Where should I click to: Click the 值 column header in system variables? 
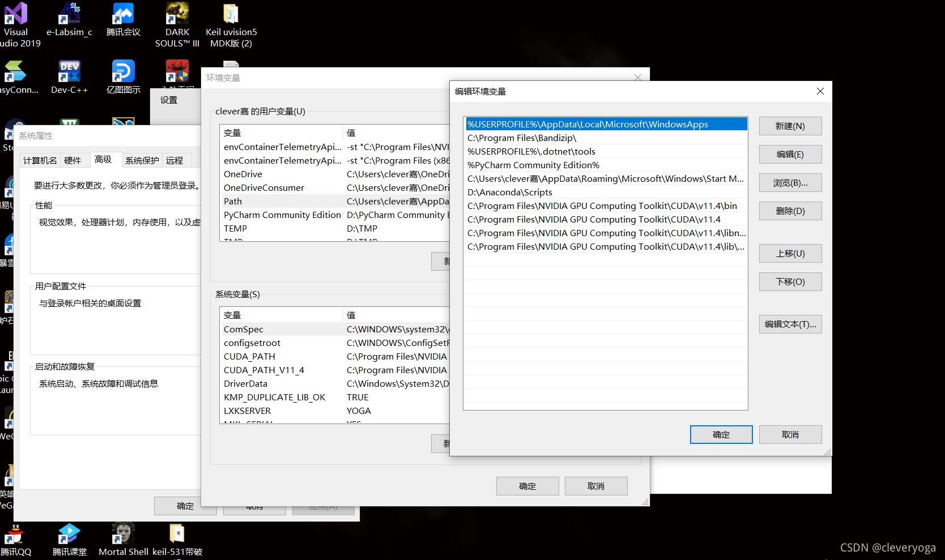tap(397, 315)
